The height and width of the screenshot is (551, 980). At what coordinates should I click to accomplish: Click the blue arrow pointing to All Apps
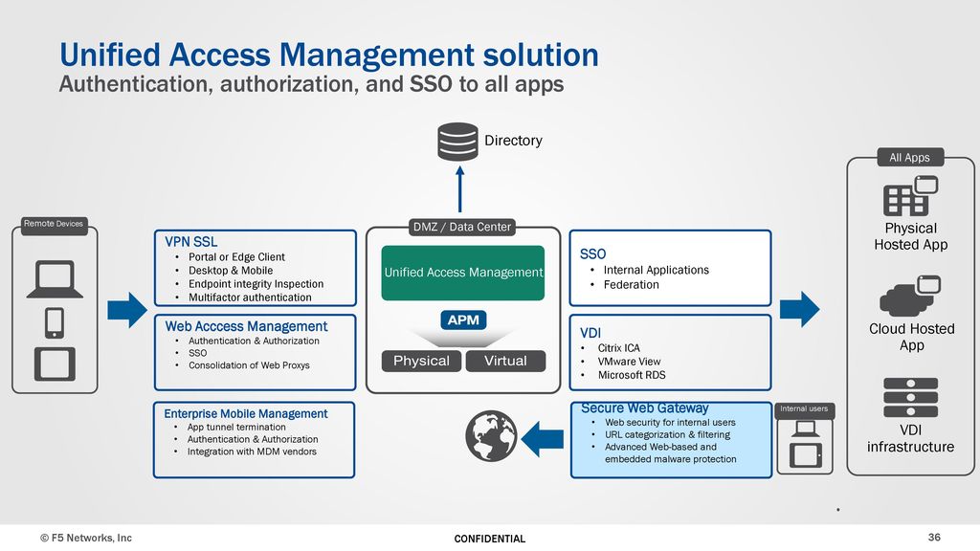[x=799, y=309]
